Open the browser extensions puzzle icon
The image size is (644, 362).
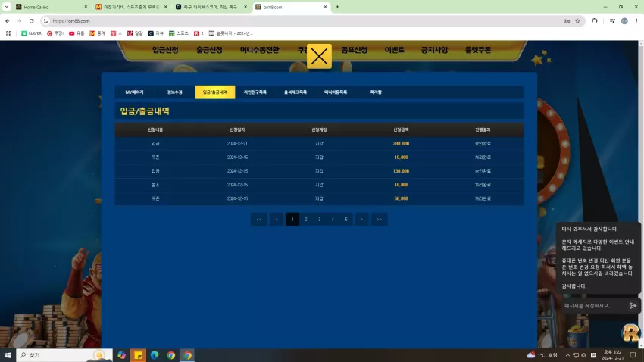pyautogui.click(x=594, y=21)
